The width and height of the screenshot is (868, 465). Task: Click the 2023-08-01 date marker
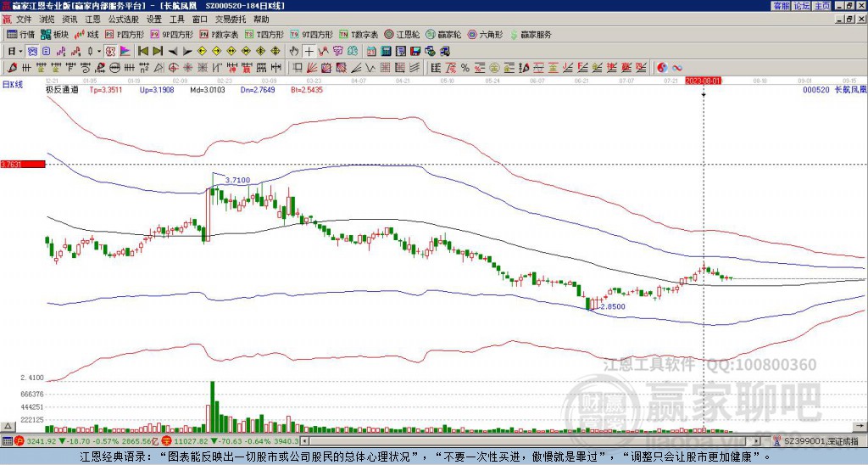pos(703,81)
